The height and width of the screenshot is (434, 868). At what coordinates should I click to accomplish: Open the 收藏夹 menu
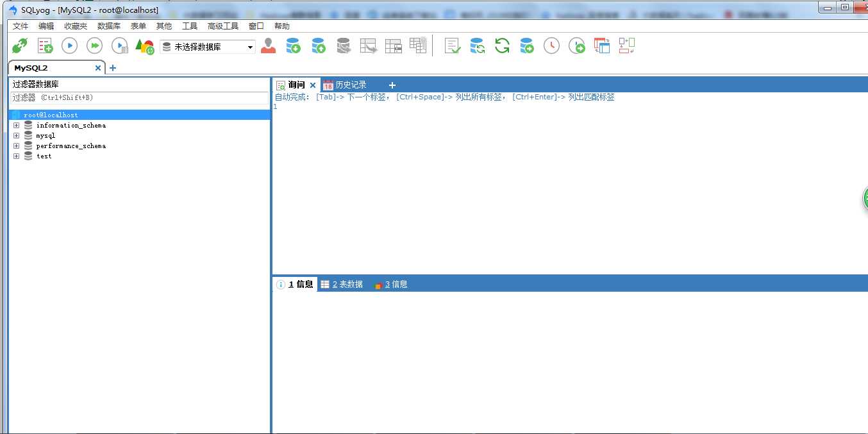(76, 26)
